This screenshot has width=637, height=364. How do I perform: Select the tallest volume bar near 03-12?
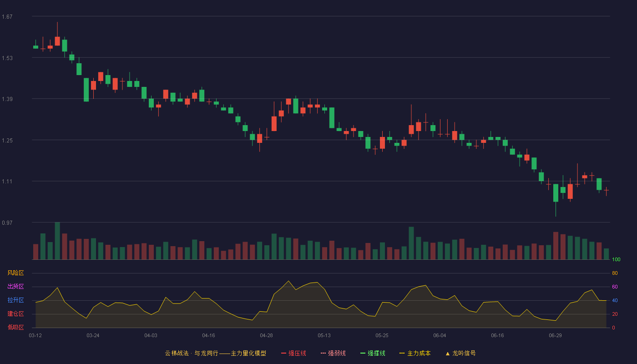(x=57, y=241)
